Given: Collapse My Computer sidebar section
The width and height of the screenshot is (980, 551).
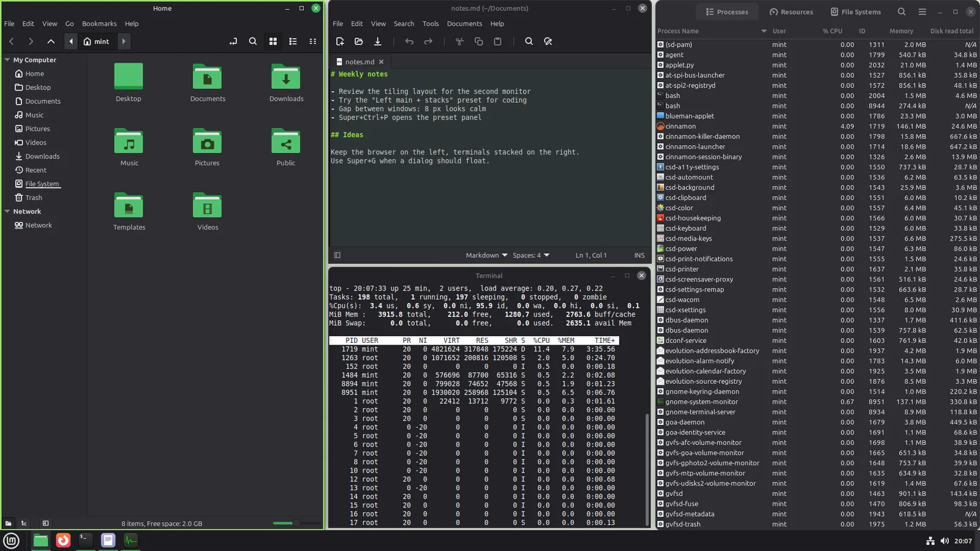Looking at the screenshot, I should point(7,60).
